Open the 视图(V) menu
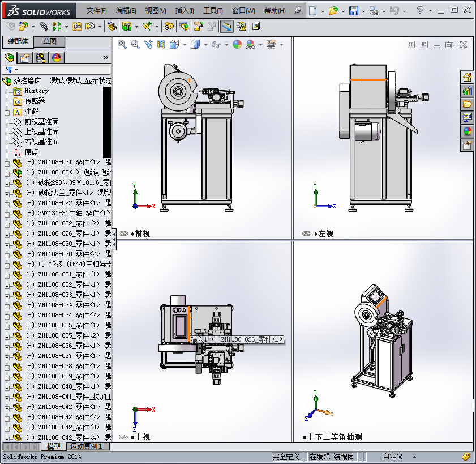476x464 pixels. click(156, 11)
